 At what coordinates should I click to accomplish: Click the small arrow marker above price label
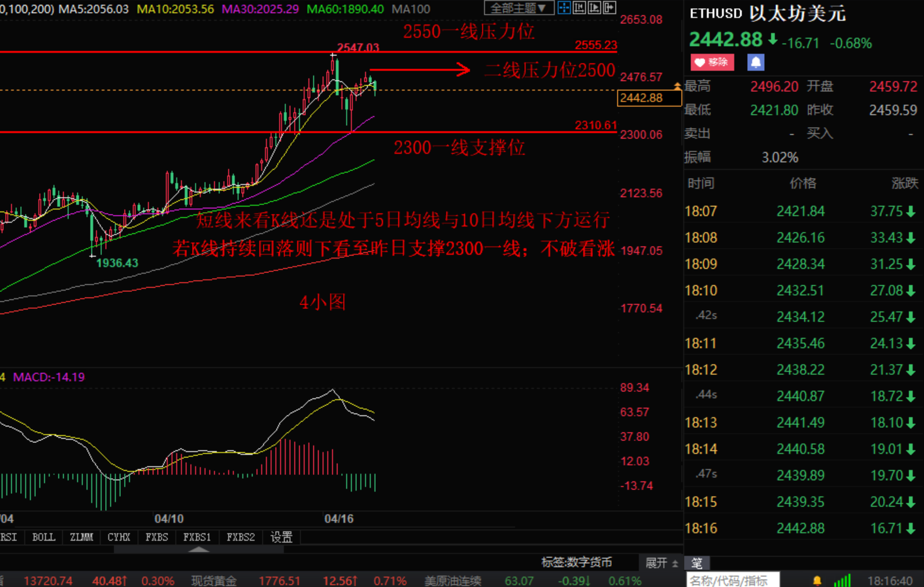click(677, 86)
